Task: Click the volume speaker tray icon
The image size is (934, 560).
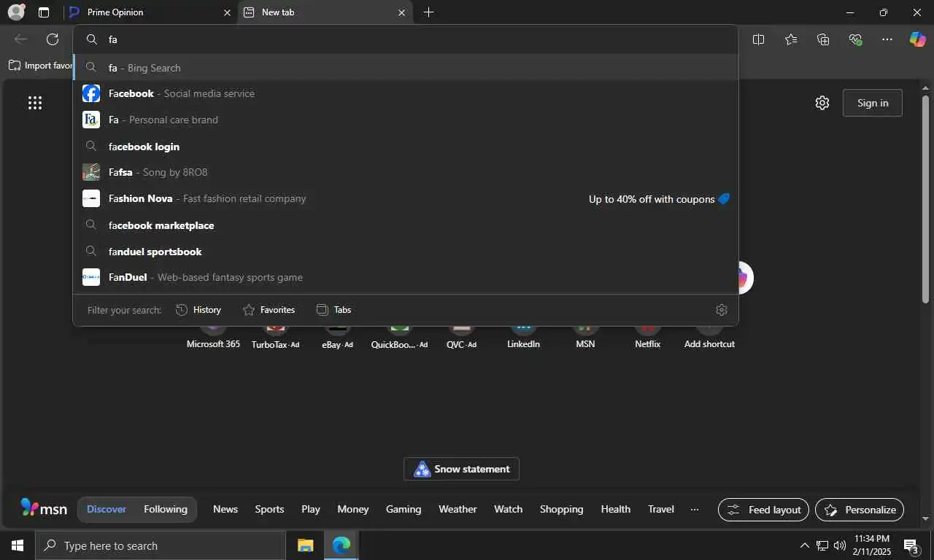Action: coord(839,545)
